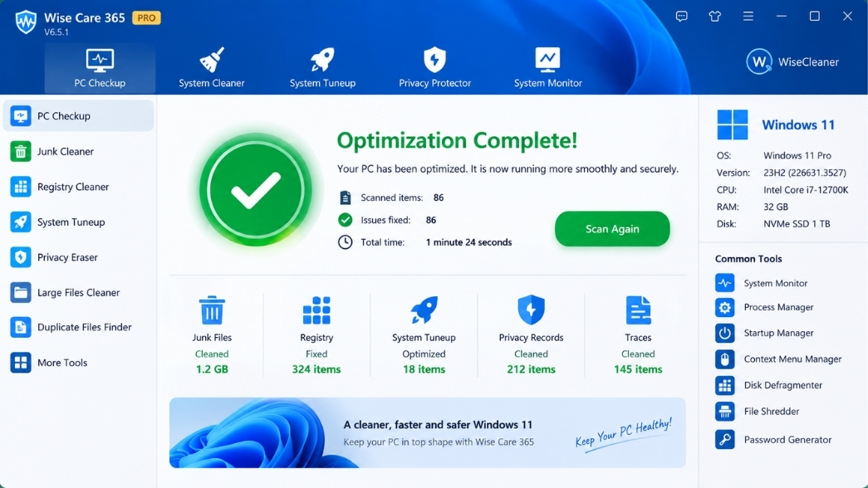868x488 pixels.
Task: Click the 'V6.5.1' version label
Action: (56, 32)
